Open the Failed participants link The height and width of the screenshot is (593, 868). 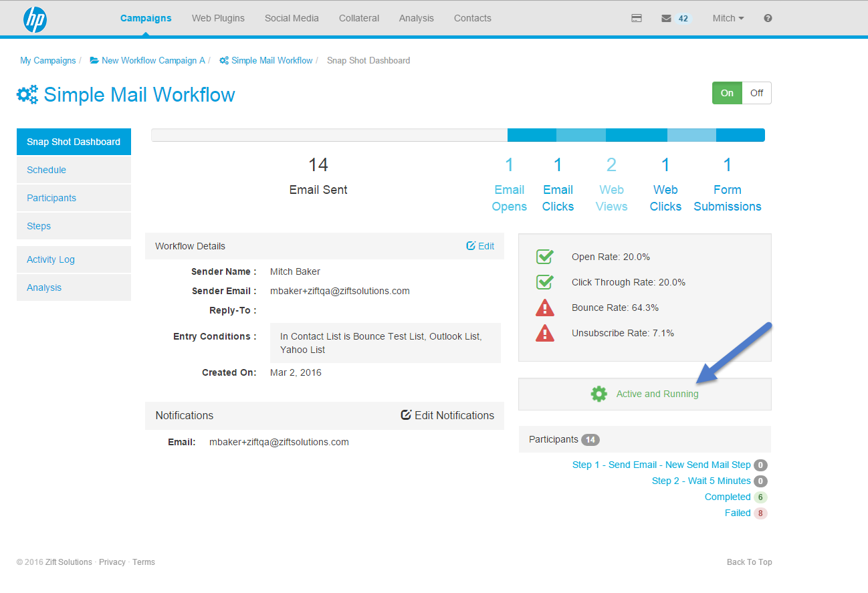tap(738, 513)
